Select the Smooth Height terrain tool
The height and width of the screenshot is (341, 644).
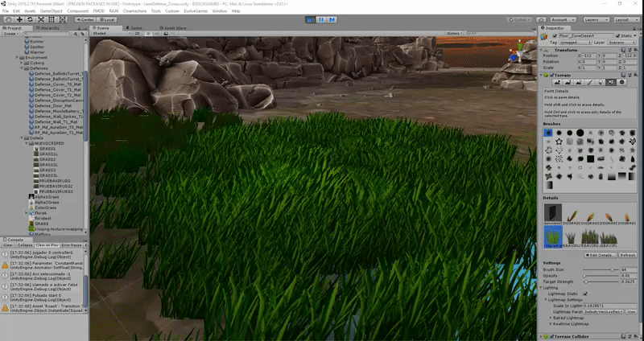[579, 83]
